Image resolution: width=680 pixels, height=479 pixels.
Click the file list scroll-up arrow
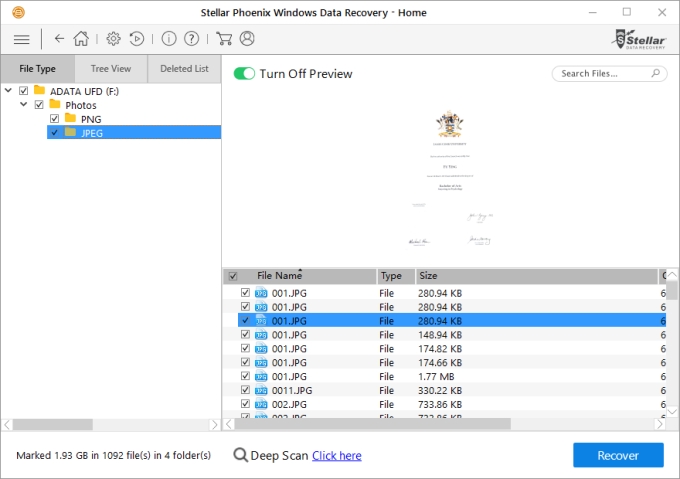tap(672, 274)
